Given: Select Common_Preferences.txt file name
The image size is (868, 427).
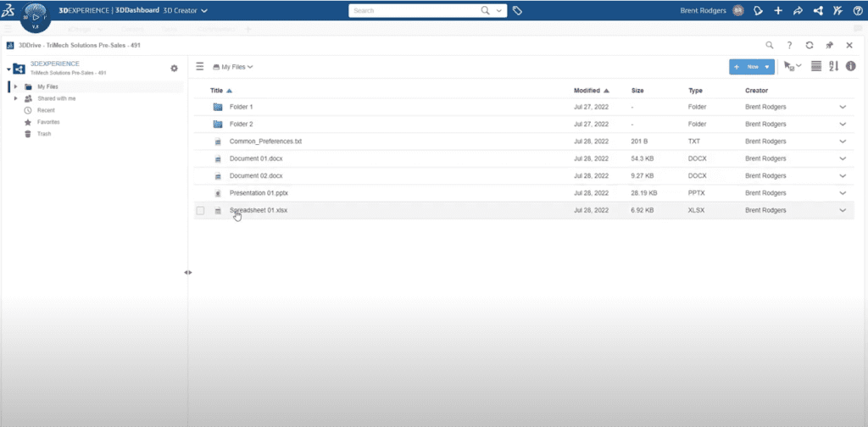Looking at the screenshot, I should 265,141.
